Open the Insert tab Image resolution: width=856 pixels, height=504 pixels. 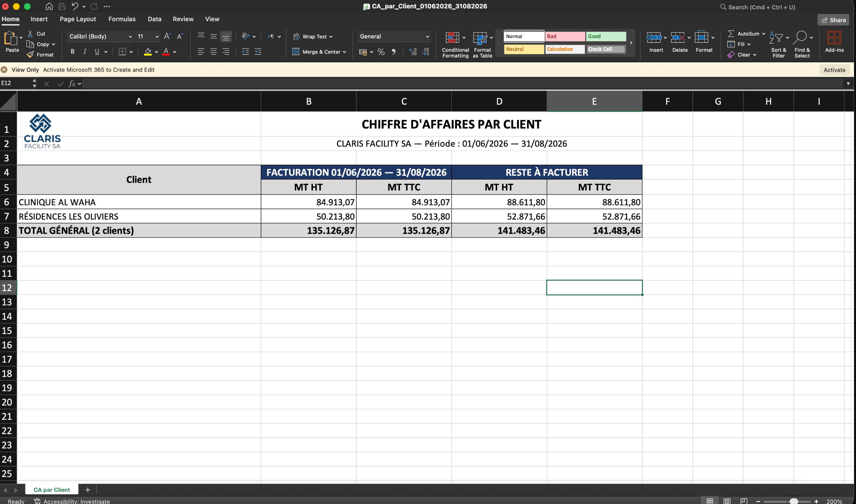[x=39, y=19]
